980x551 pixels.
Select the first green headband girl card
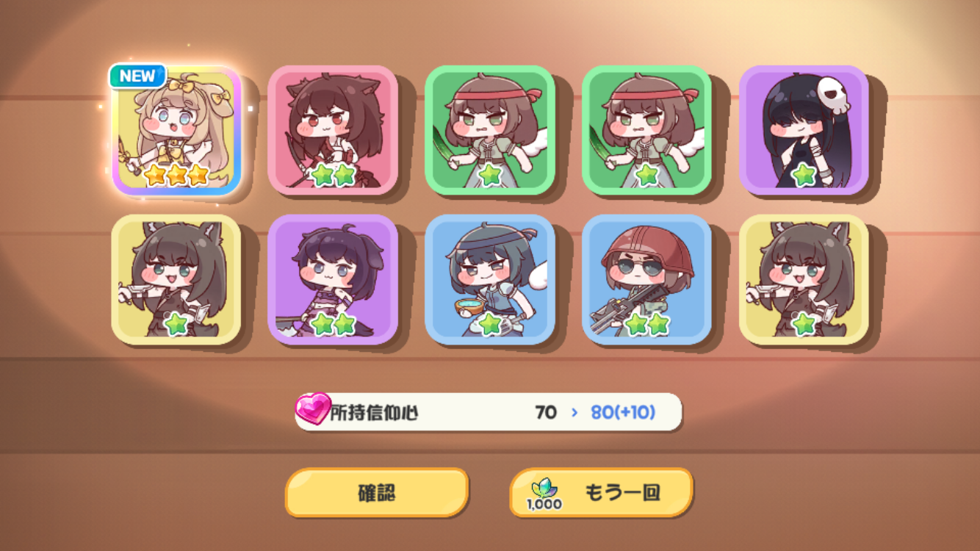[490, 131]
